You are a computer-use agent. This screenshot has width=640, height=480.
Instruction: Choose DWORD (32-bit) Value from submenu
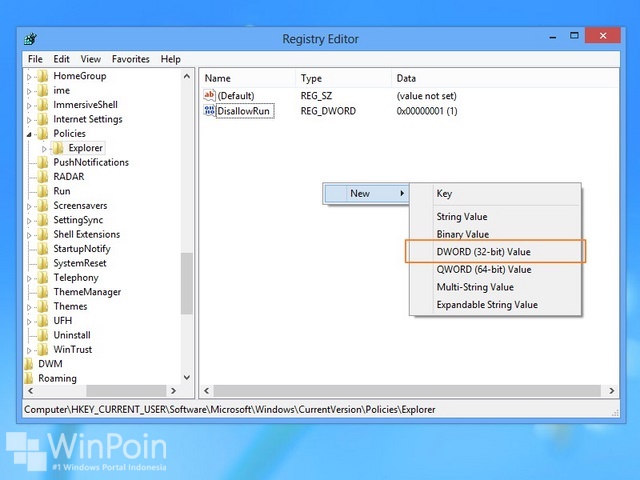pyautogui.click(x=495, y=251)
